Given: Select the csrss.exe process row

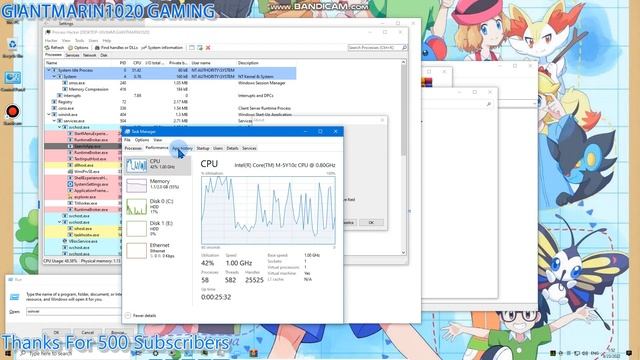Looking at the screenshot, I should (170, 108).
